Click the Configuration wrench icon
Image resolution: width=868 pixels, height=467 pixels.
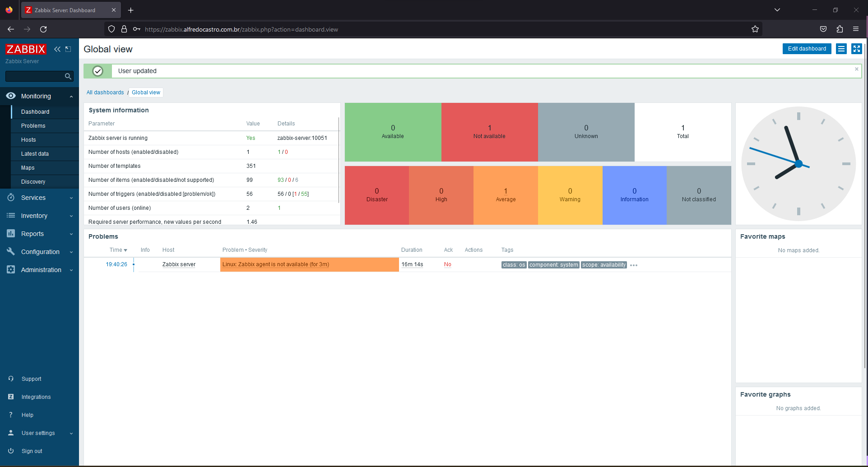11,252
